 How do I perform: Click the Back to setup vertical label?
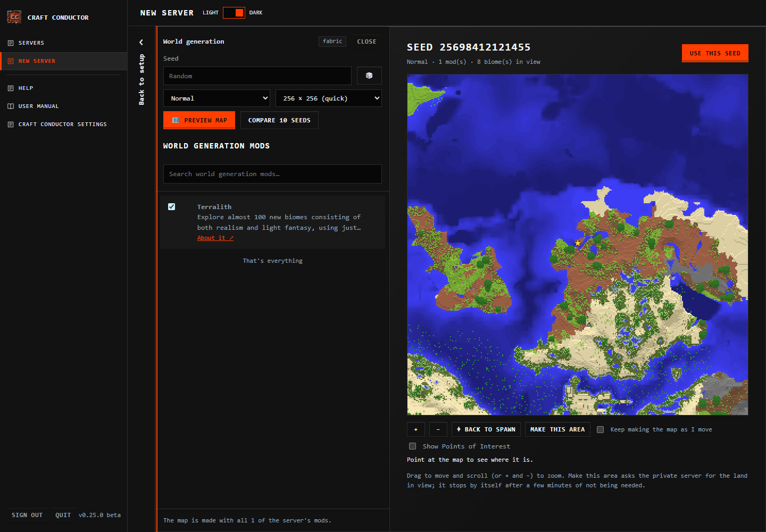point(141,79)
